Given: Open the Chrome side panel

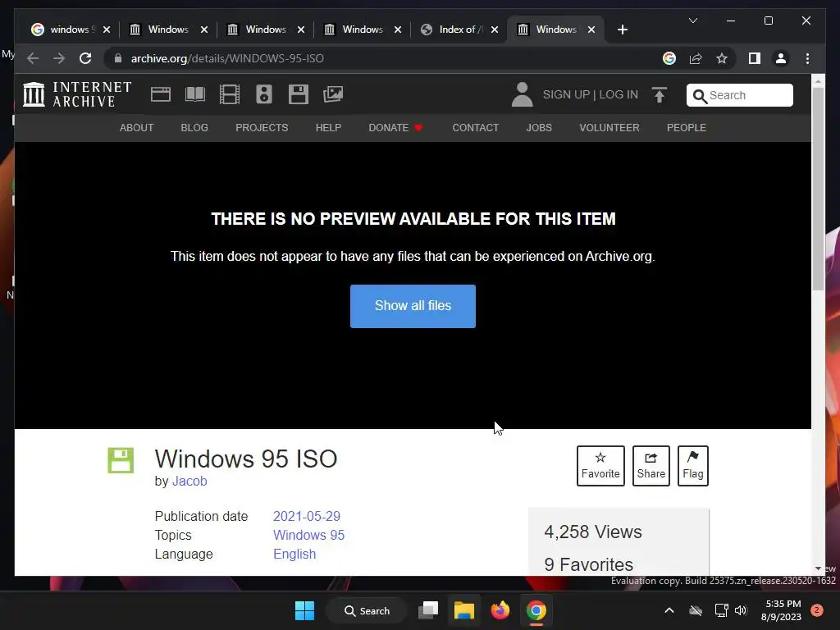Looking at the screenshot, I should 755,58.
